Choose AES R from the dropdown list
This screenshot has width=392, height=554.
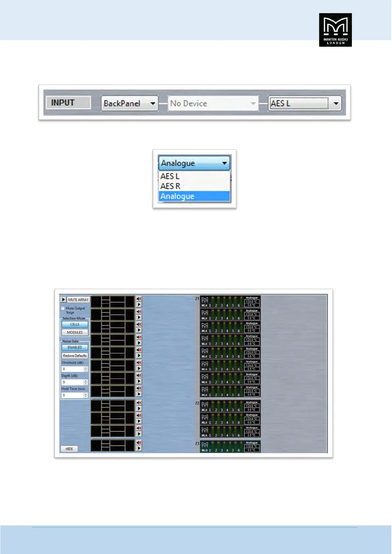194,186
